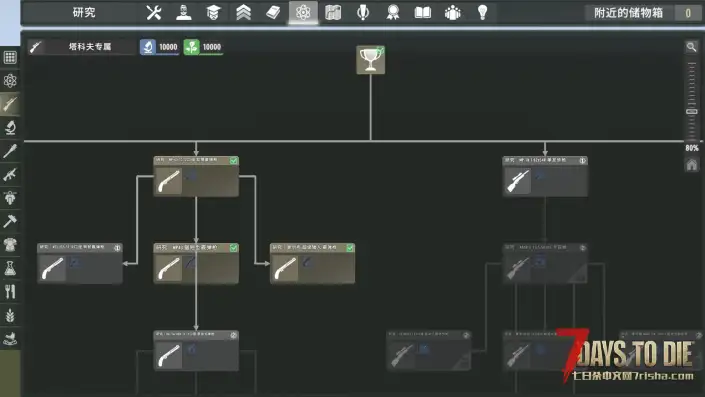The height and width of the screenshot is (397, 705).
Task: Open the character tab with person bust icon
Action: coord(183,13)
